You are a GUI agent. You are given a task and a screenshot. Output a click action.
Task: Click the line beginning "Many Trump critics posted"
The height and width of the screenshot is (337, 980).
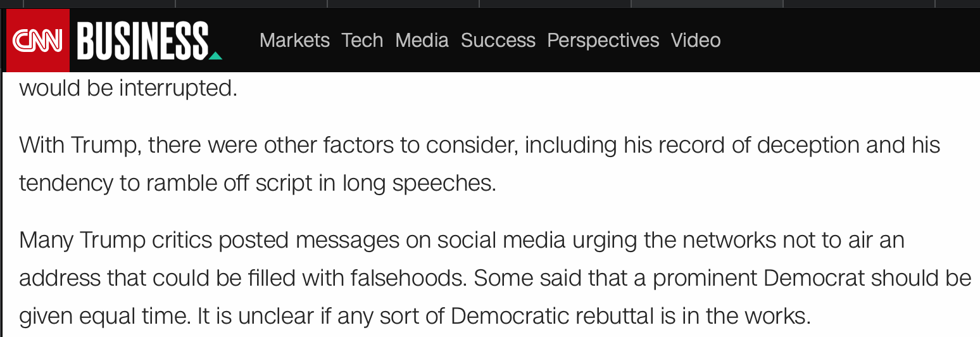click(462, 240)
